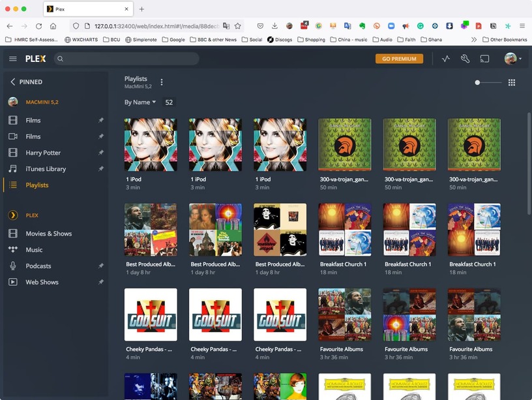This screenshot has height=400, width=532.
Task: Open the Shopping bookmark folder
Action: 311,40
